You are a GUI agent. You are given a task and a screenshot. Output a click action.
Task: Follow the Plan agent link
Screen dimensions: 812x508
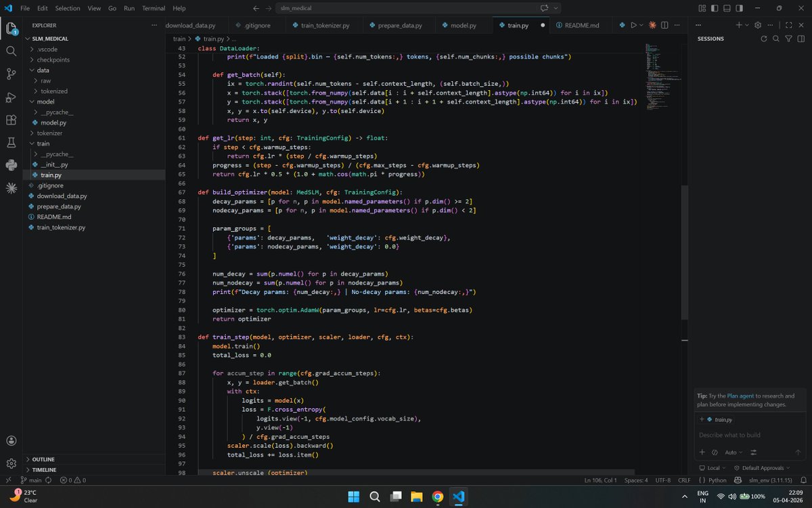click(x=740, y=396)
